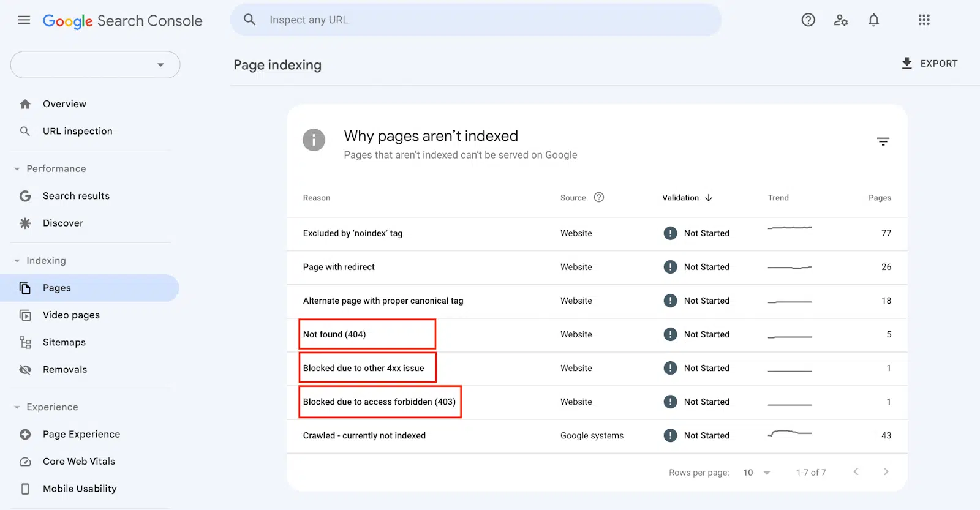Open Blocked due to other 4xx issue
This screenshot has height=510, width=980.
point(363,368)
